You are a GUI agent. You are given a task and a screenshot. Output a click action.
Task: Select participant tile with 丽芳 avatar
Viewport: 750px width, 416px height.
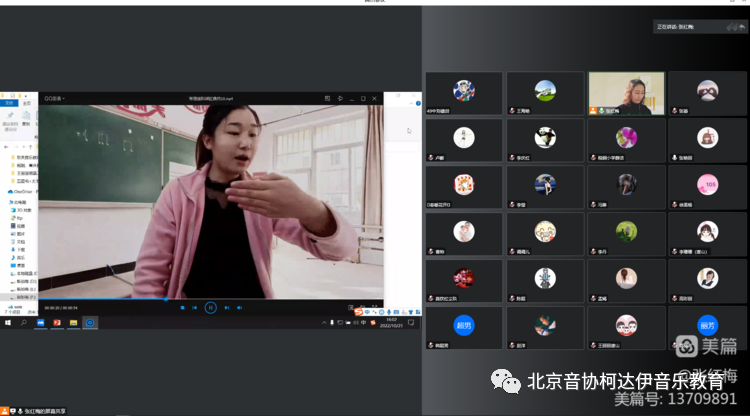tap(707, 328)
